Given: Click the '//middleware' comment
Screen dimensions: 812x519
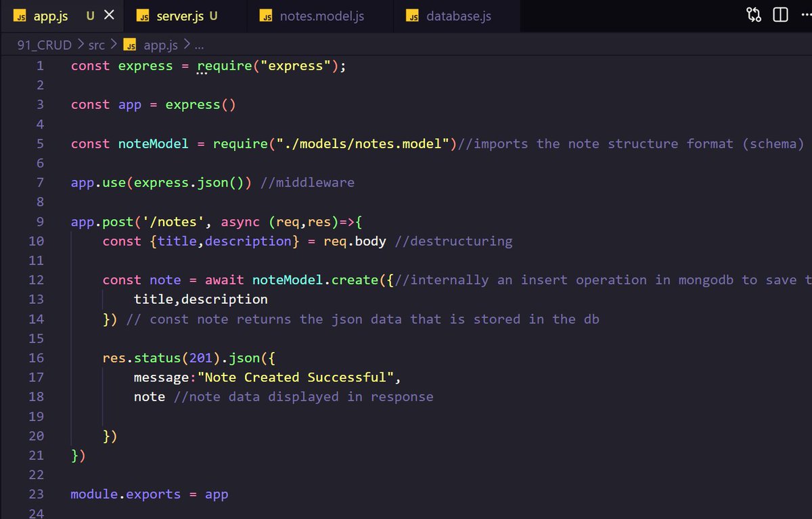Looking at the screenshot, I should coord(307,182).
